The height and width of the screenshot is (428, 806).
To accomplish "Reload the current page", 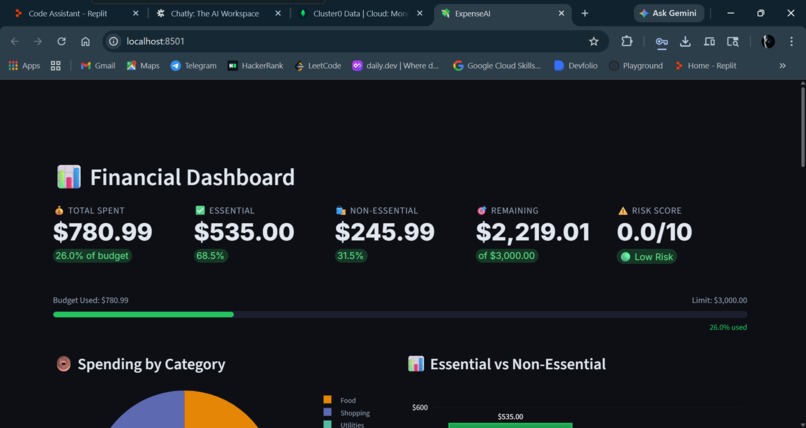I will (61, 41).
